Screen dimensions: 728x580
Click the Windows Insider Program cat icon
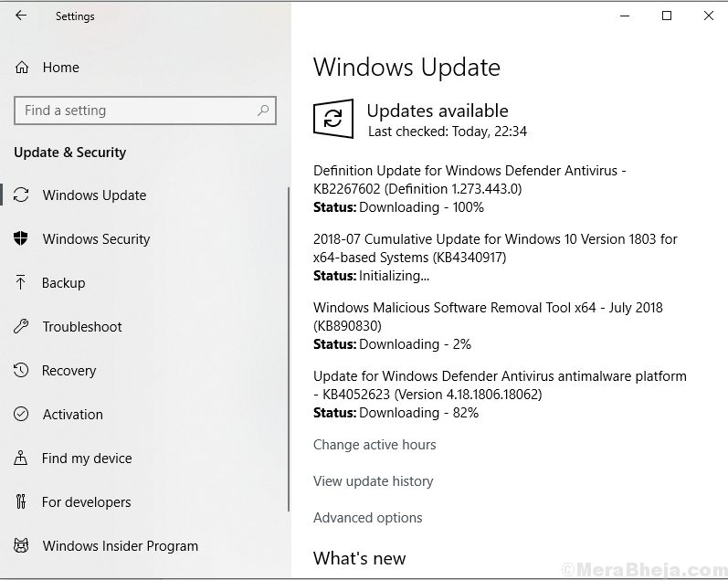(x=21, y=545)
